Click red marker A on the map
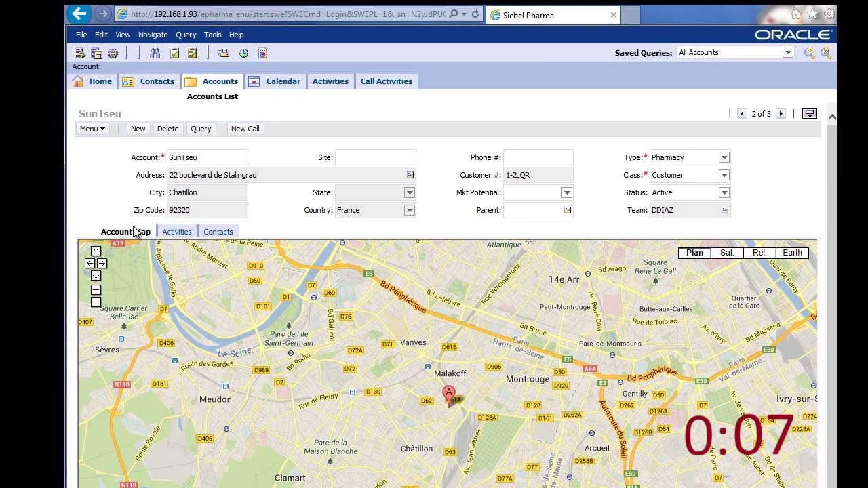The height and width of the screenshot is (488, 868). tap(448, 394)
